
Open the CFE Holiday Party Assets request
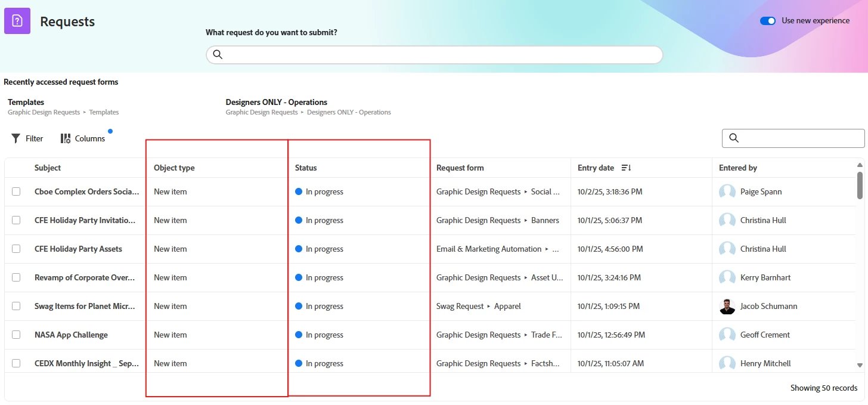(x=78, y=249)
